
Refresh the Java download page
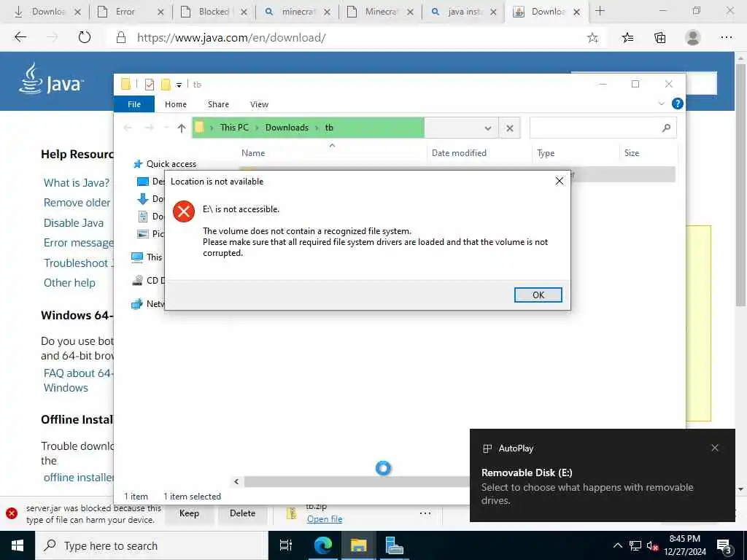[x=85, y=37]
